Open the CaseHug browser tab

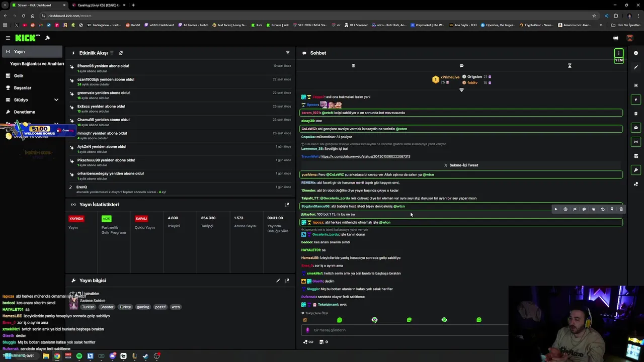click(98, 5)
